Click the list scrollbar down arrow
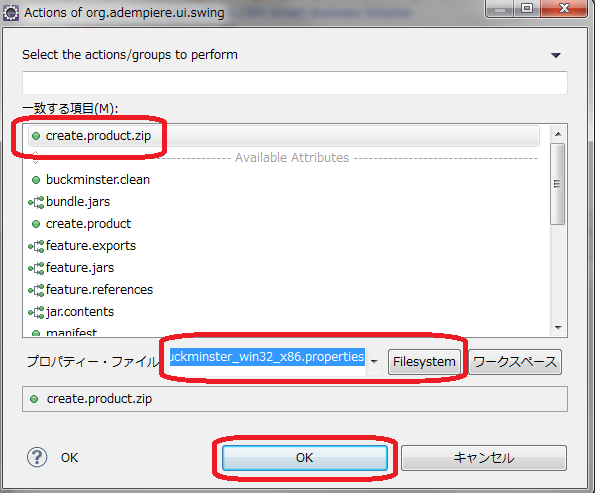Image resolution: width=595 pixels, height=493 pixels. pyautogui.click(x=558, y=327)
